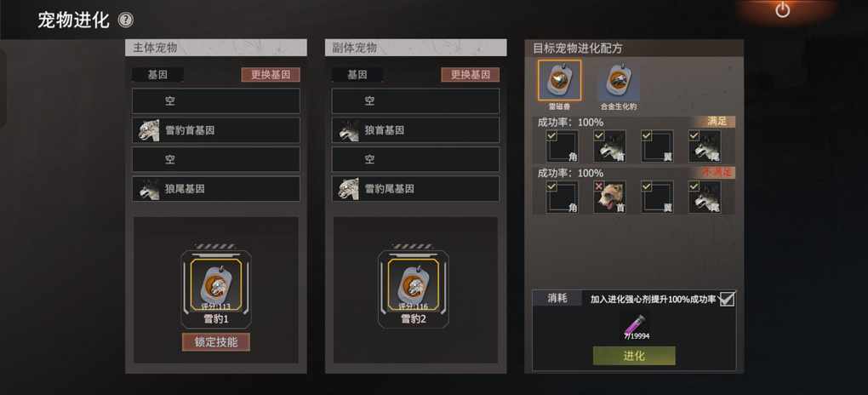Viewport: 868px width, 395px height.
Task: Select the 基因 tab under 主体宠物
Action: point(157,75)
